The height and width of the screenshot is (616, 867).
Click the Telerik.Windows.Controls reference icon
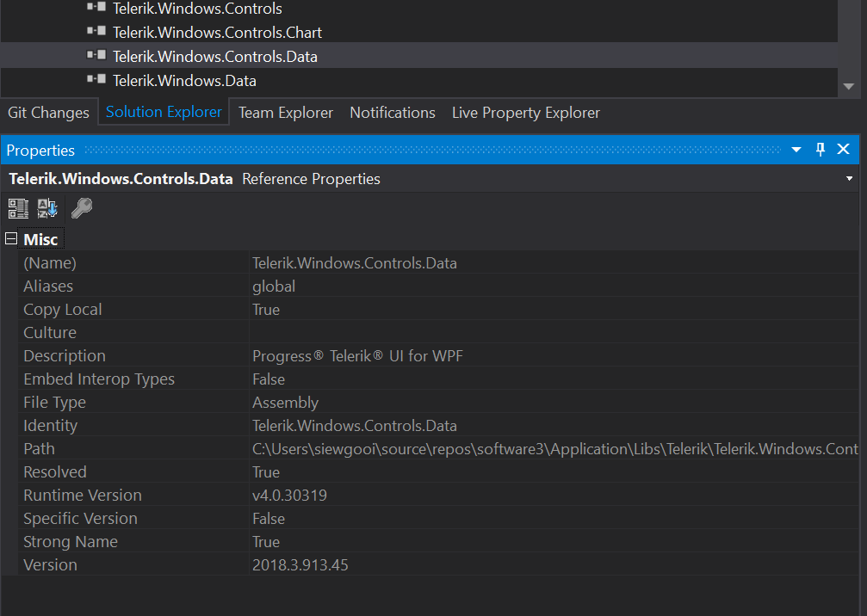coord(96,8)
